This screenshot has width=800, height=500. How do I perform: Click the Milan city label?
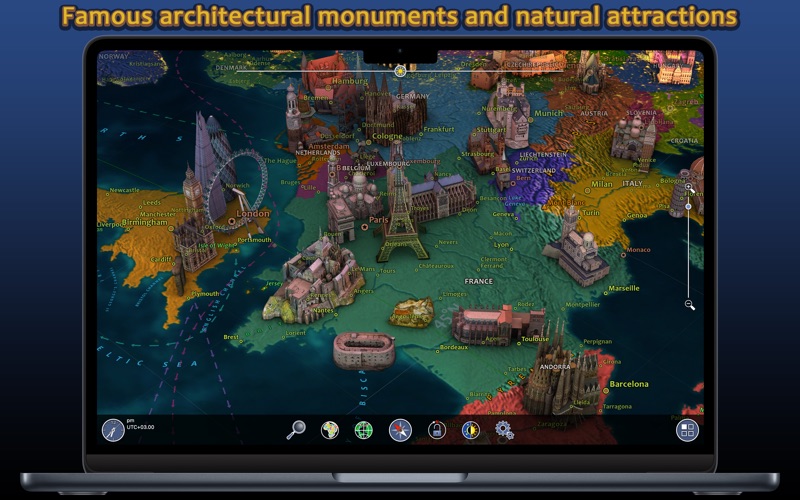click(x=602, y=184)
